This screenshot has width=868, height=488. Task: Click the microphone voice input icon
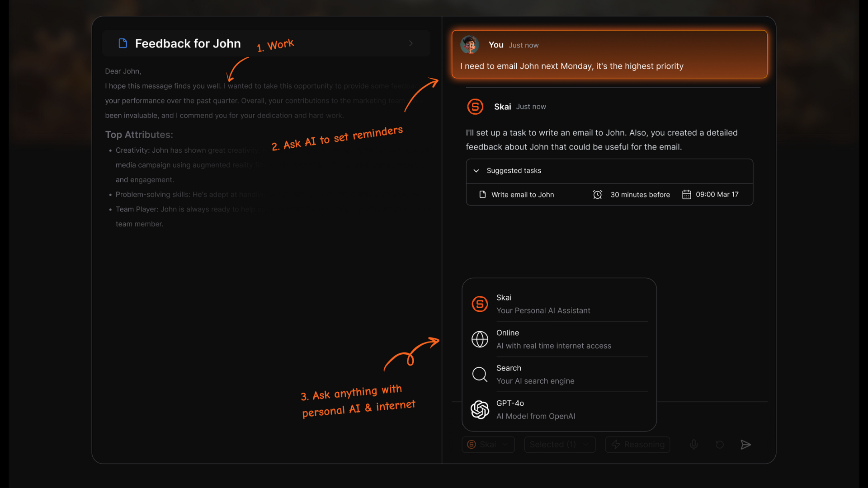click(693, 445)
